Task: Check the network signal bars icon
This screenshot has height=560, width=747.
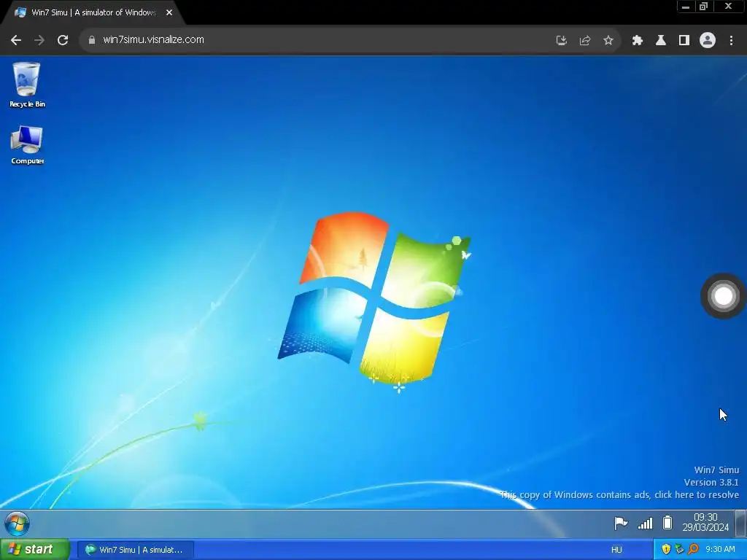Action: coord(645,524)
